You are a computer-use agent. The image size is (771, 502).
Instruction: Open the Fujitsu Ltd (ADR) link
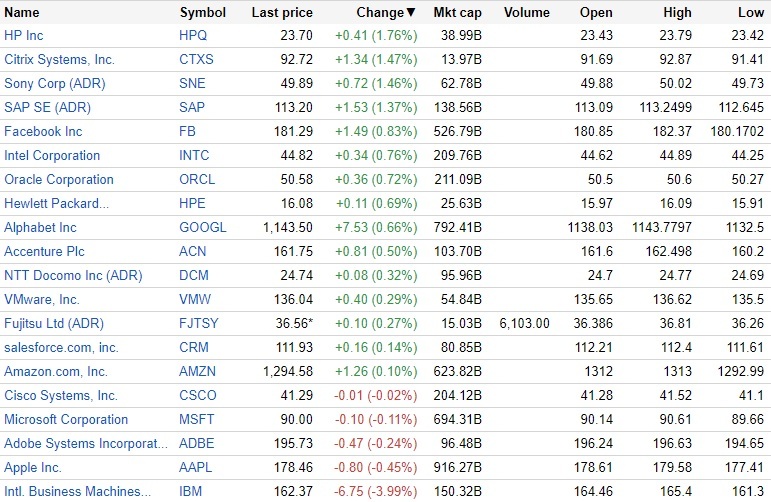click(x=54, y=324)
